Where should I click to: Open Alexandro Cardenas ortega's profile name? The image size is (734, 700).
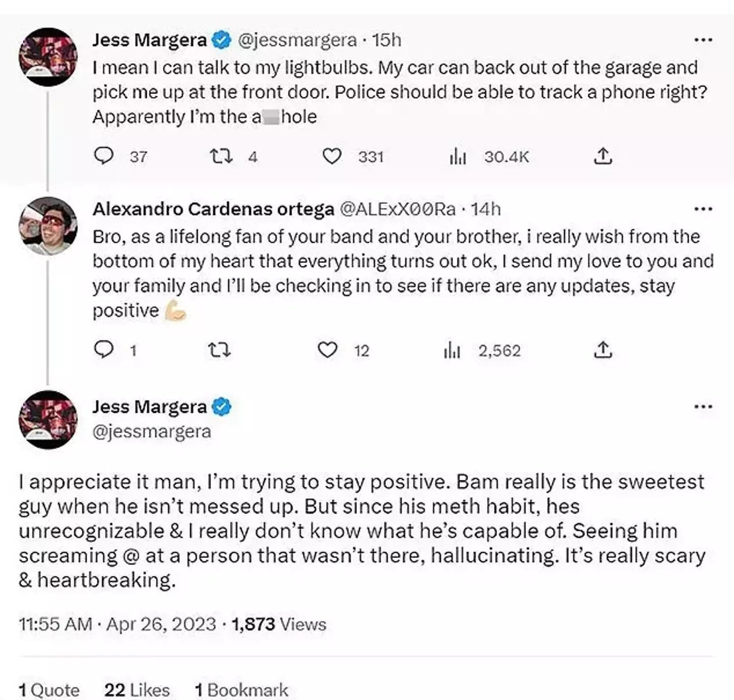point(213,209)
